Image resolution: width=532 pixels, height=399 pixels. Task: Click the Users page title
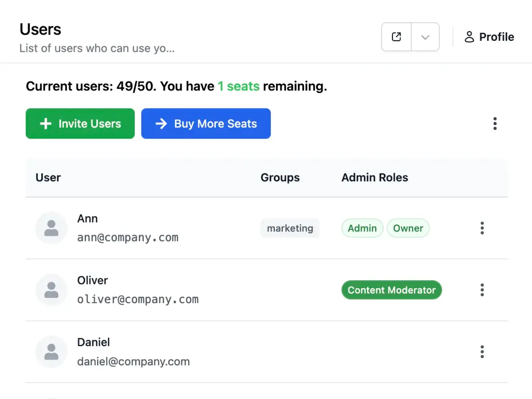coord(40,29)
